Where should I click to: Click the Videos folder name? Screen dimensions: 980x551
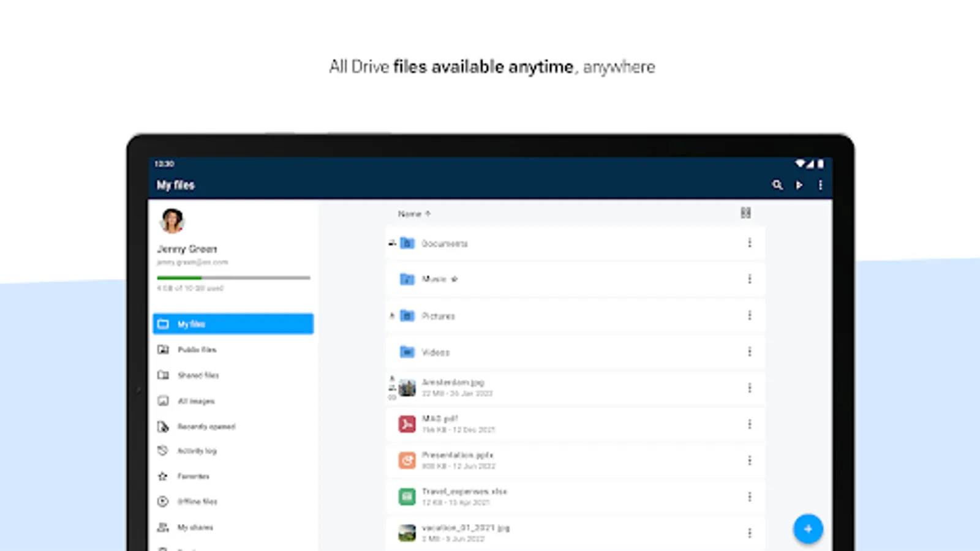tap(436, 352)
